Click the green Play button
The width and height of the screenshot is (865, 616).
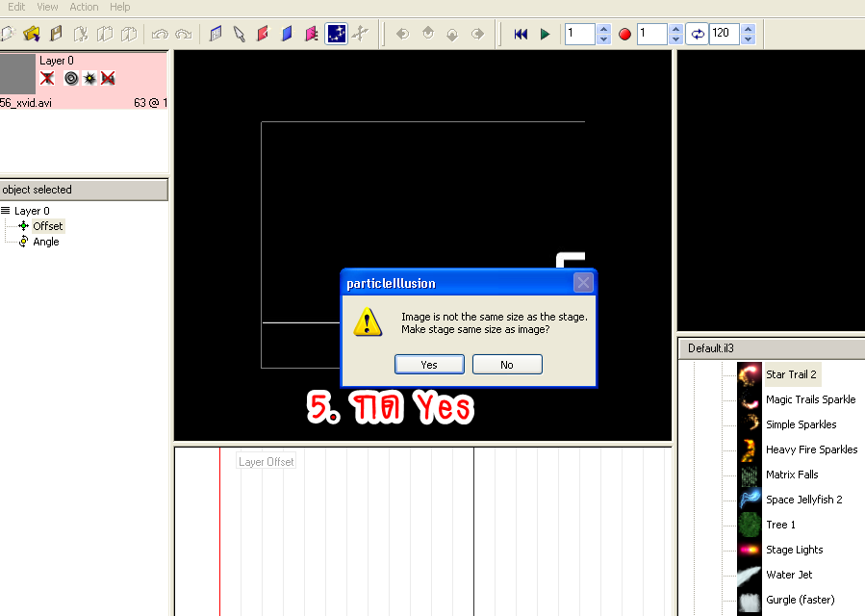click(x=545, y=35)
